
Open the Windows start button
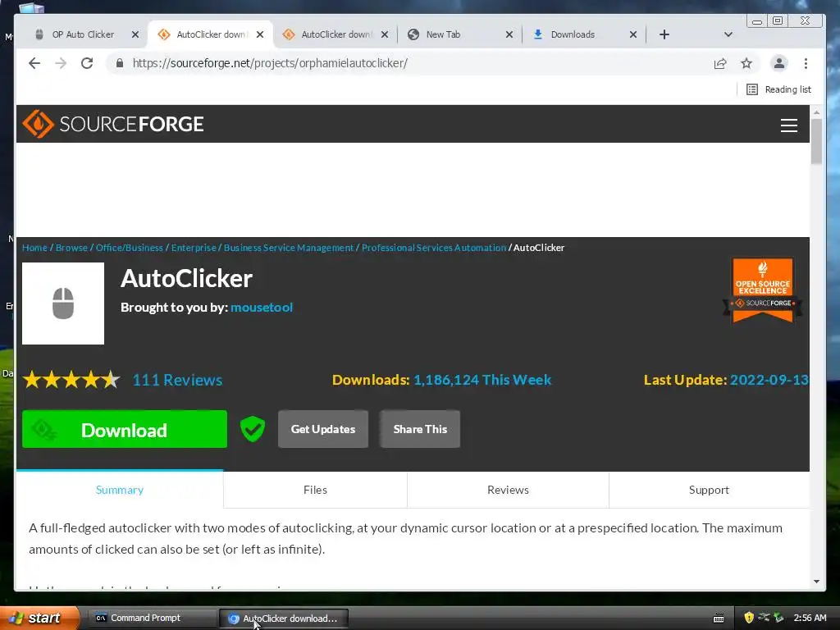coord(39,618)
